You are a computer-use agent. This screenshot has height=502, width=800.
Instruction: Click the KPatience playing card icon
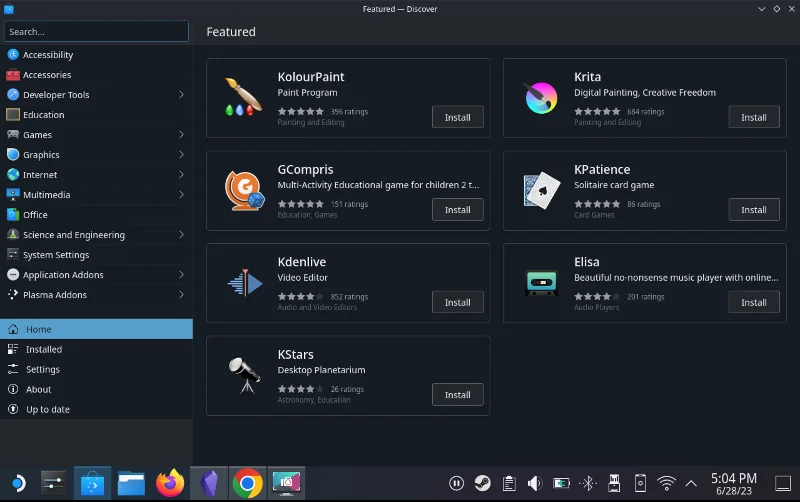coord(541,190)
